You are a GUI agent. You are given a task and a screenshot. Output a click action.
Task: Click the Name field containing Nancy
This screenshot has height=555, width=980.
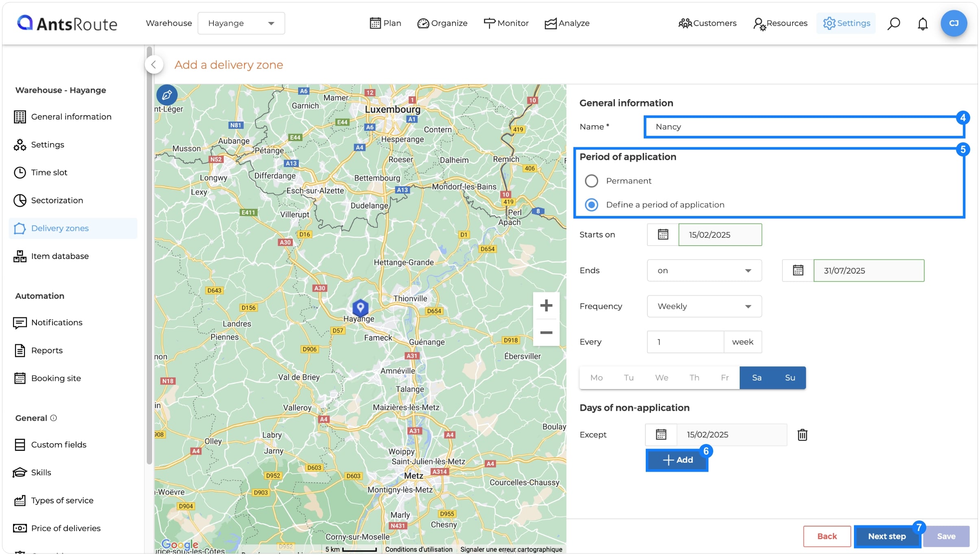click(x=804, y=127)
